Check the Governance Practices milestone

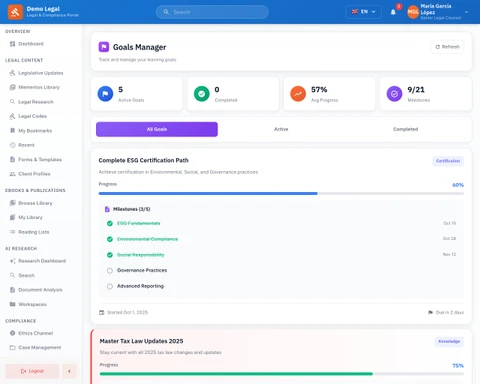(110, 271)
